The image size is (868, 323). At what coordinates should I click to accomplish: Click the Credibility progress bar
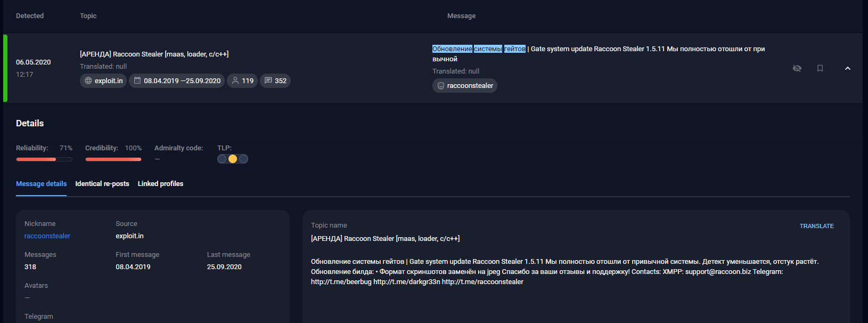113,159
